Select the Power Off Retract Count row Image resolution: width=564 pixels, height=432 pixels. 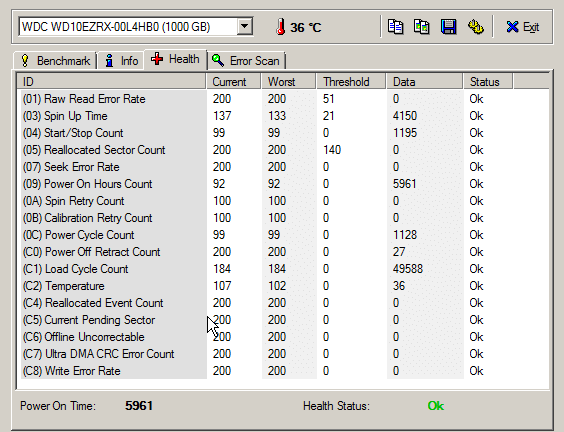pos(284,252)
